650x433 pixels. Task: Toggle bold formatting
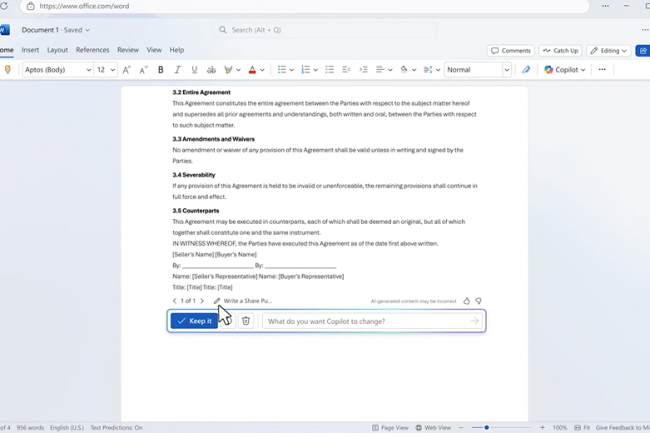point(161,70)
